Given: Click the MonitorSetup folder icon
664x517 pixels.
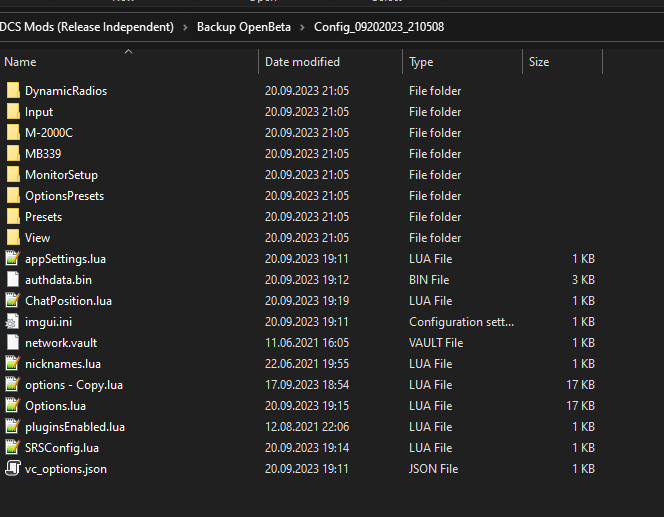Looking at the screenshot, I should pos(13,175).
